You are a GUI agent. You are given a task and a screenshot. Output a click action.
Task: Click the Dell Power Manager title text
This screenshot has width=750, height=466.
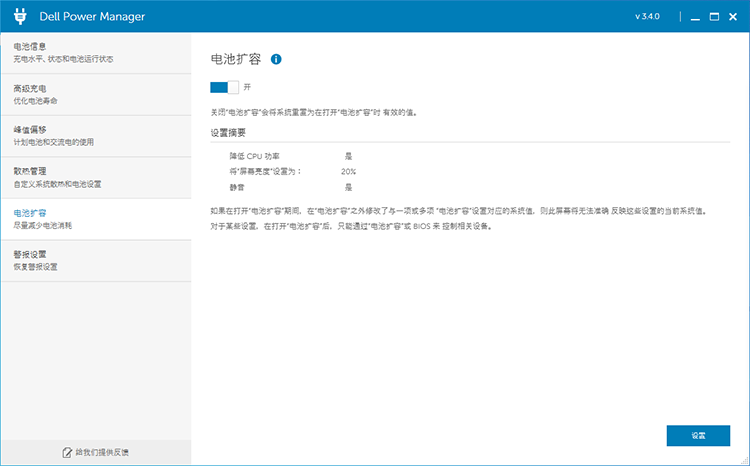[x=92, y=16]
